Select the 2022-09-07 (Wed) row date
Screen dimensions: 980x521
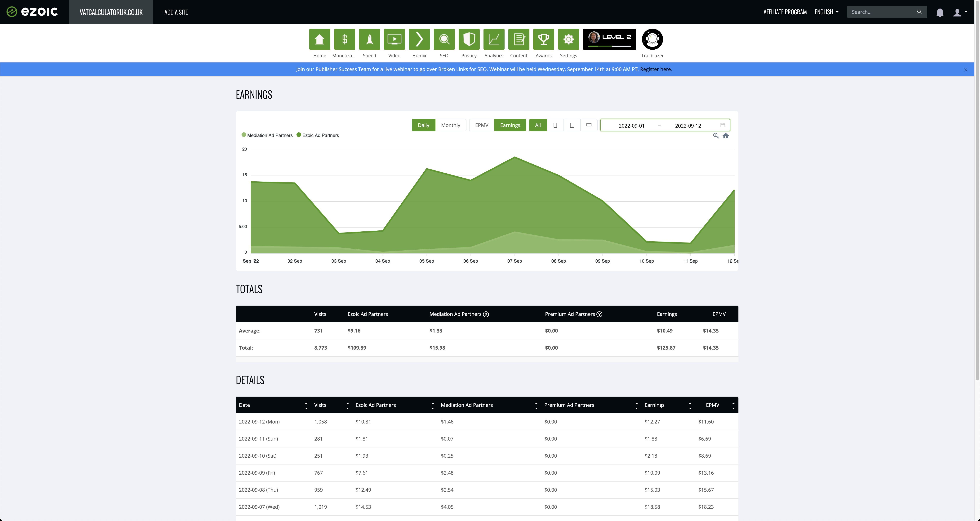259,507
